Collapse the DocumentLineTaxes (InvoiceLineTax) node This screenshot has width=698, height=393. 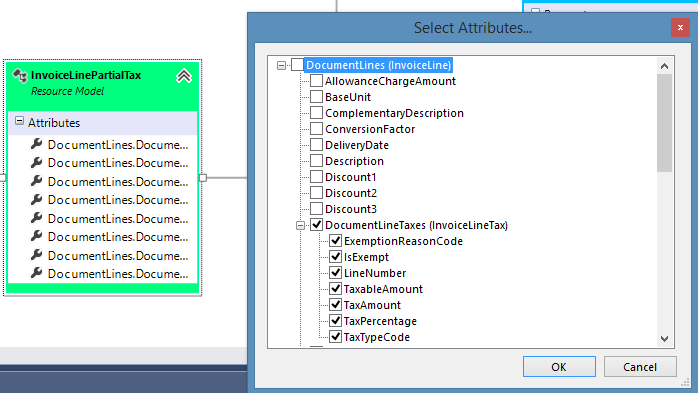click(300, 225)
